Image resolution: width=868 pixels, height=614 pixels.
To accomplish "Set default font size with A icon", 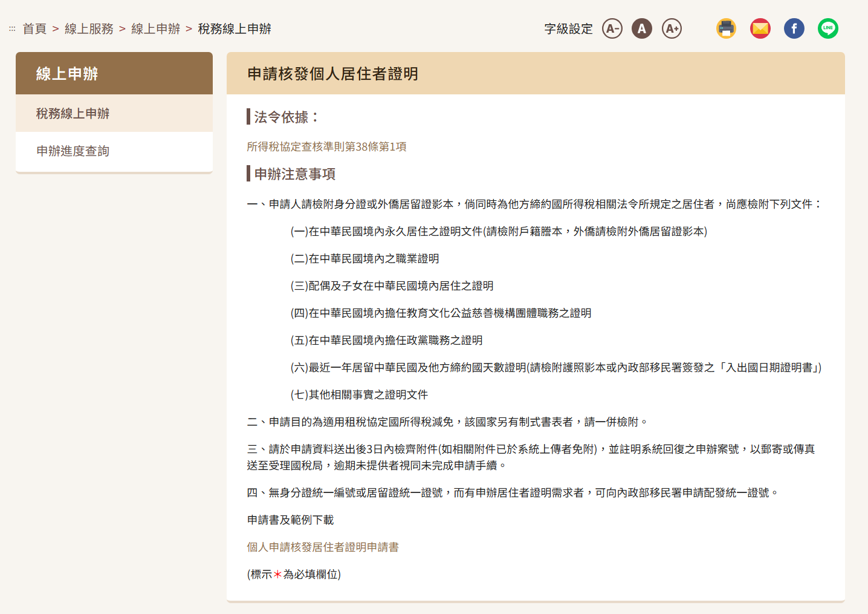I will (x=642, y=28).
